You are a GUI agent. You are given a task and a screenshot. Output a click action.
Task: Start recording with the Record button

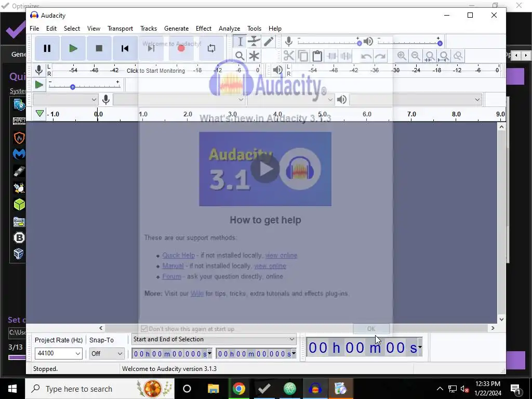coord(181,48)
